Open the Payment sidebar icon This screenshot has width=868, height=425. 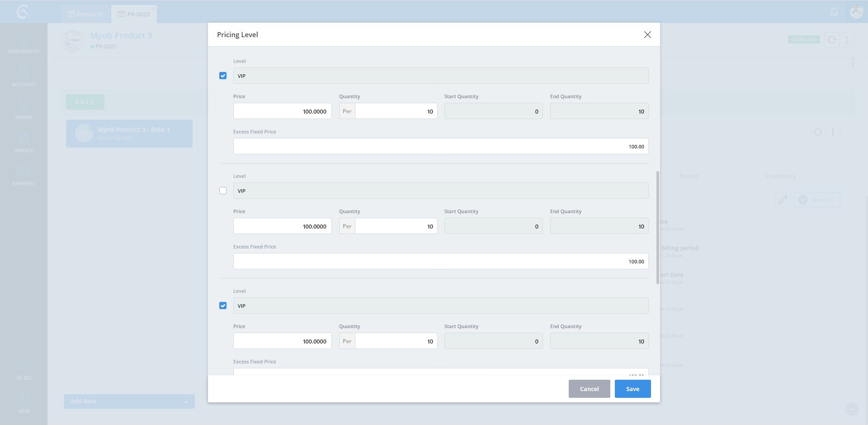pos(24,175)
